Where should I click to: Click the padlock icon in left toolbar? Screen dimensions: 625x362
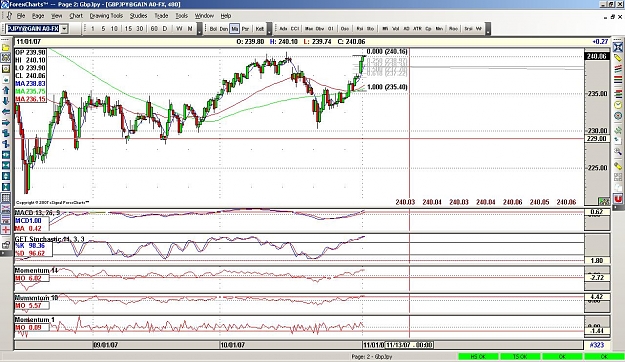tap(6, 244)
